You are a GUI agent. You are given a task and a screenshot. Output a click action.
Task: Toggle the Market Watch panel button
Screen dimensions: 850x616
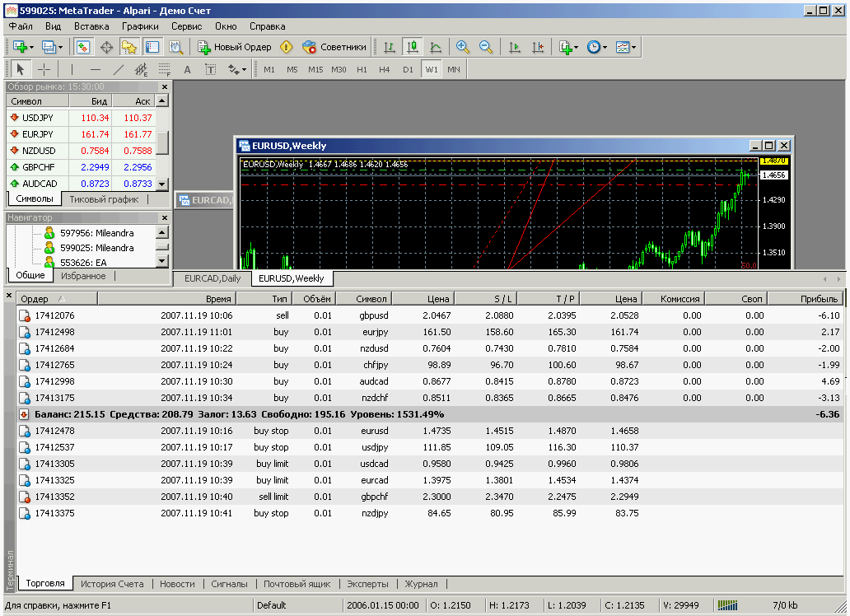pyautogui.click(x=84, y=47)
